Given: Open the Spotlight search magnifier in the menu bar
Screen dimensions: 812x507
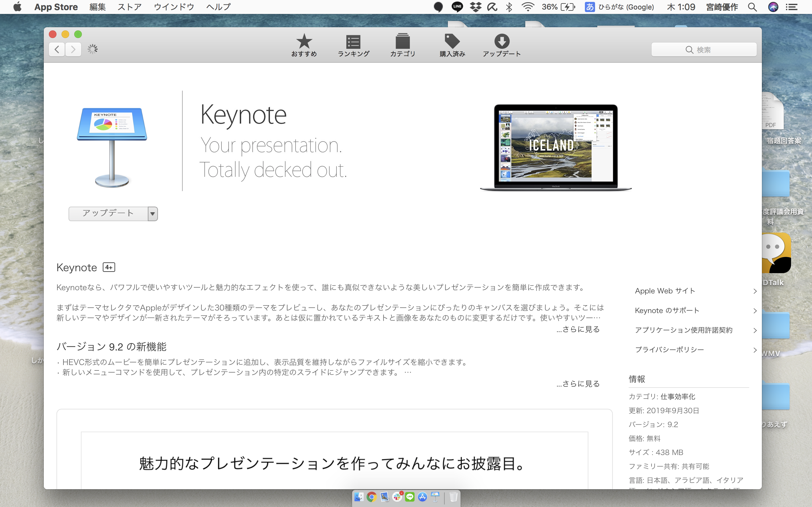Looking at the screenshot, I should (752, 7).
